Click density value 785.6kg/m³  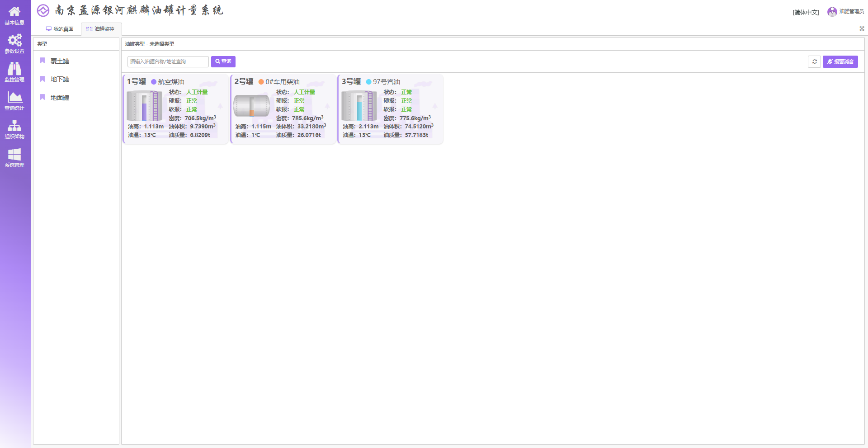[307, 118]
